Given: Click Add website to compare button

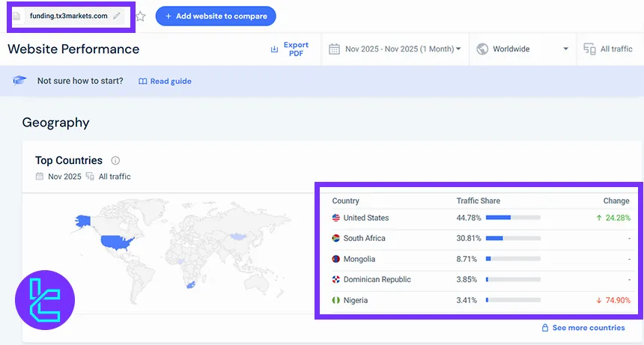Looking at the screenshot, I should coord(216,16).
